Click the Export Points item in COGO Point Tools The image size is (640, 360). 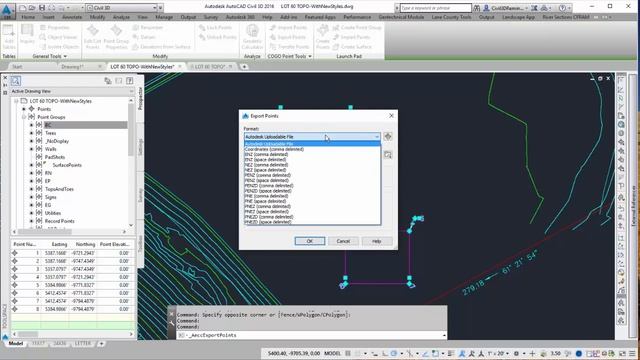tap(288, 37)
